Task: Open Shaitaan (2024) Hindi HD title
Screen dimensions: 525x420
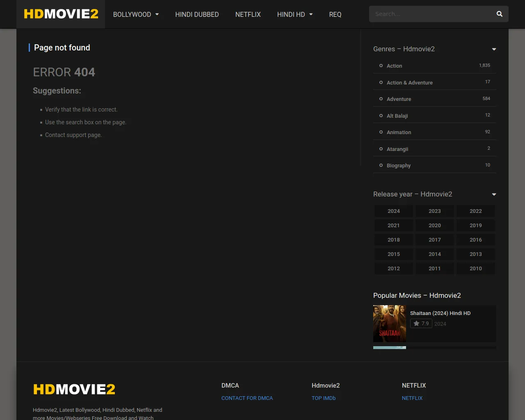Action: click(440, 313)
